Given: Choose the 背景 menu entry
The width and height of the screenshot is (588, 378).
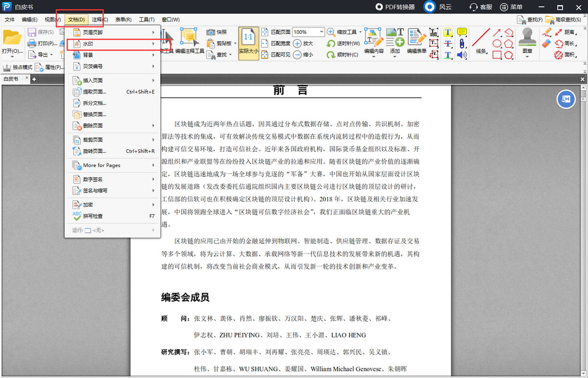Looking at the screenshot, I should pos(113,55).
